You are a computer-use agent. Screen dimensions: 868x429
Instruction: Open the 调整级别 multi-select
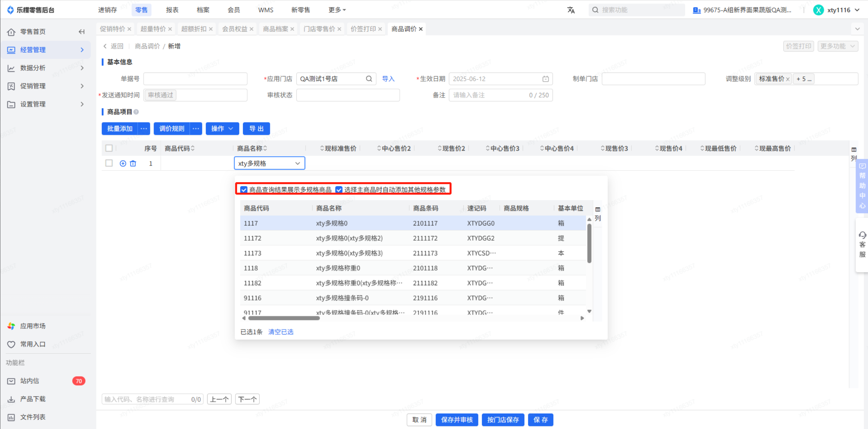click(x=806, y=79)
